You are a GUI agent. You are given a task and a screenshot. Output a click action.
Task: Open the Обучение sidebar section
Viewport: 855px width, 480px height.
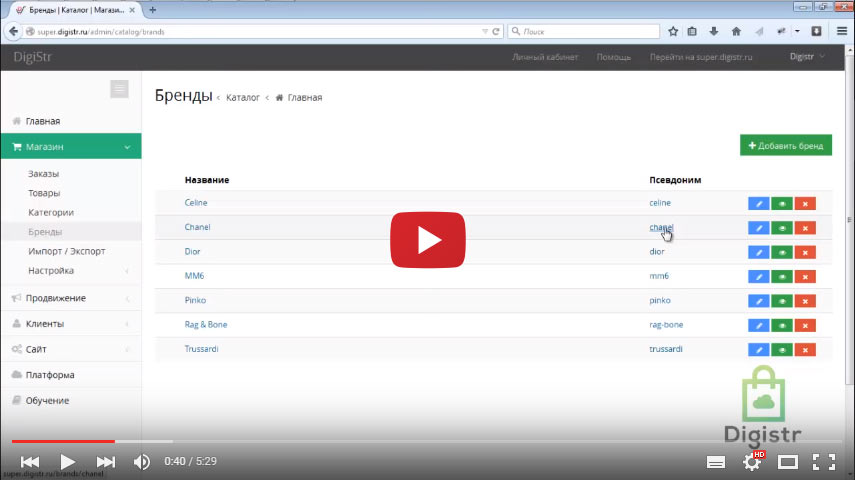click(x=71, y=400)
